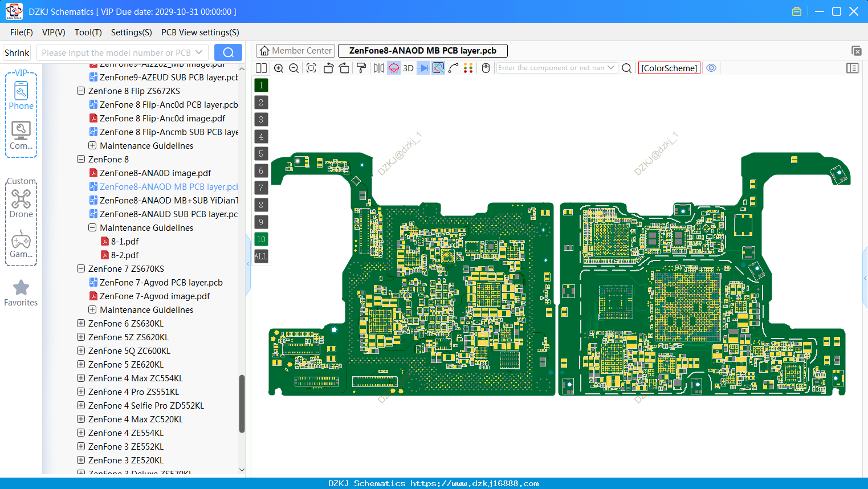Show PCB layer 5
Viewport: 868px width, 489px height.
pos(261,153)
